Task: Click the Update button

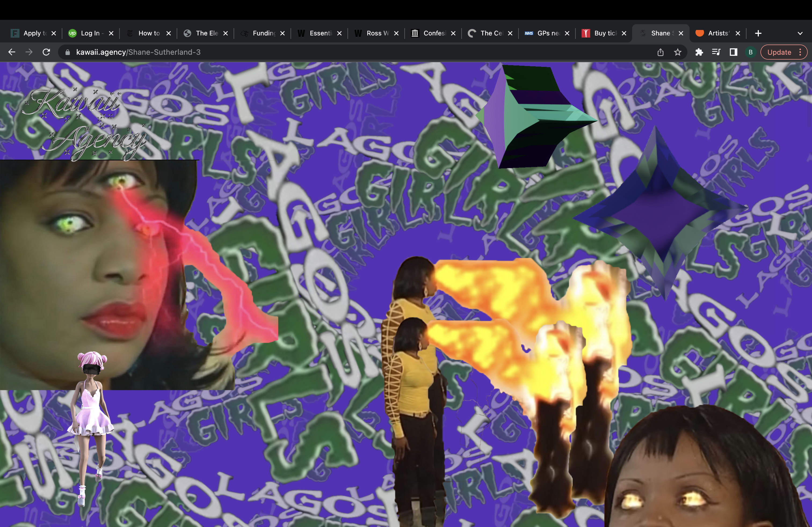Action: [779, 52]
